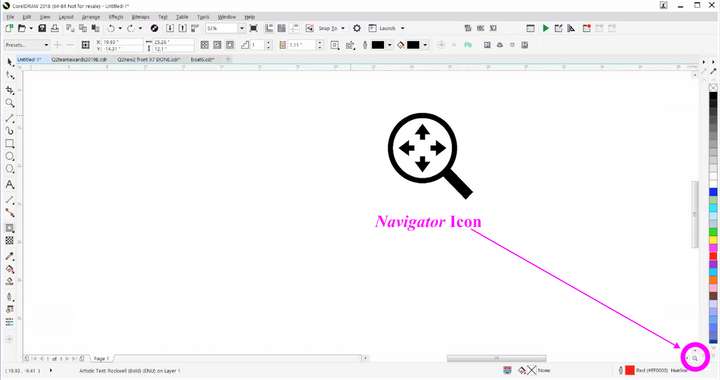The height and width of the screenshot is (380, 720).
Task: Click the Undo arrow icon
Action: coord(112,28)
